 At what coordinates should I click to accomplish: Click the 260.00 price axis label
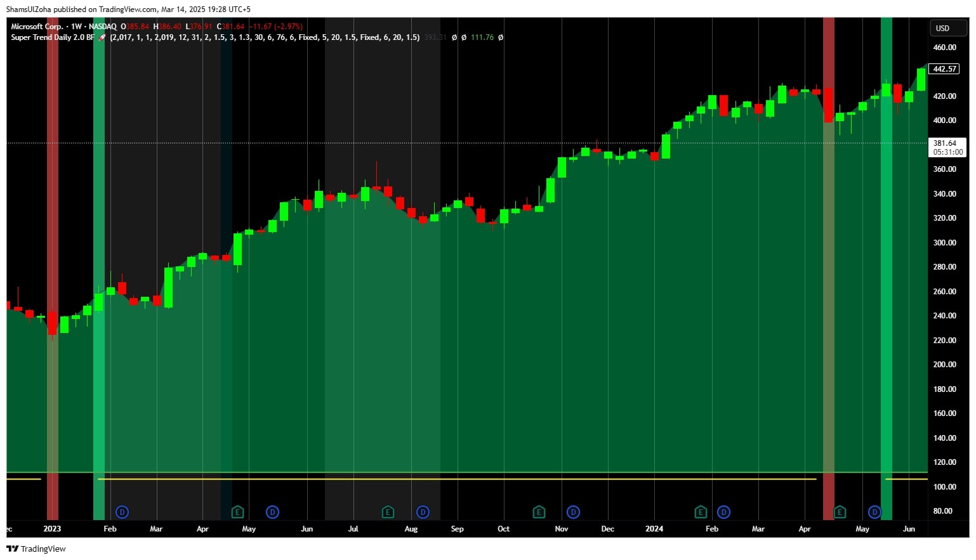(944, 292)
